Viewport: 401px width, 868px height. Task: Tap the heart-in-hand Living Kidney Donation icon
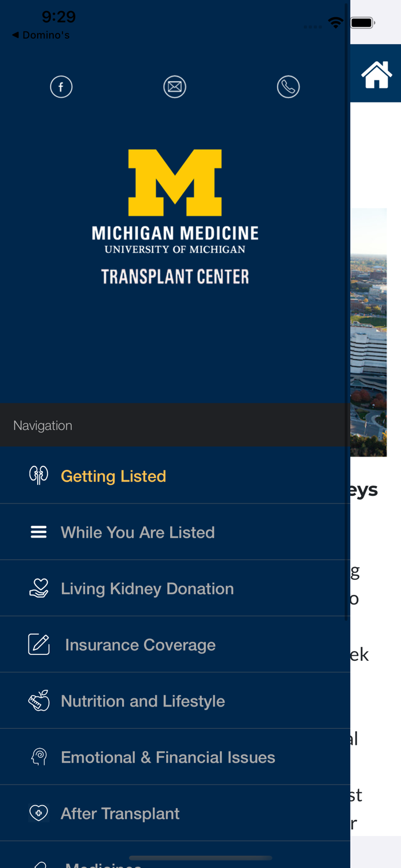click(x=38, y=587)
